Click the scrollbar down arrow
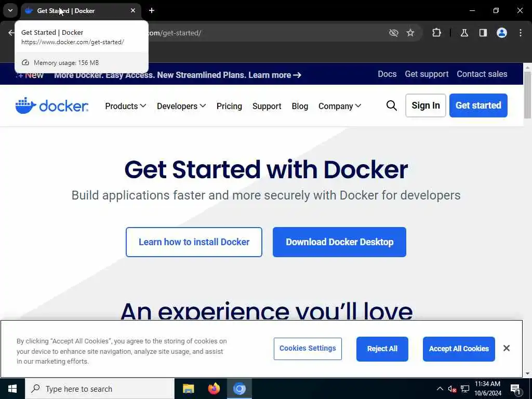Screen dimensions: 532x399 pyautogui.click(x=527, y=374)
